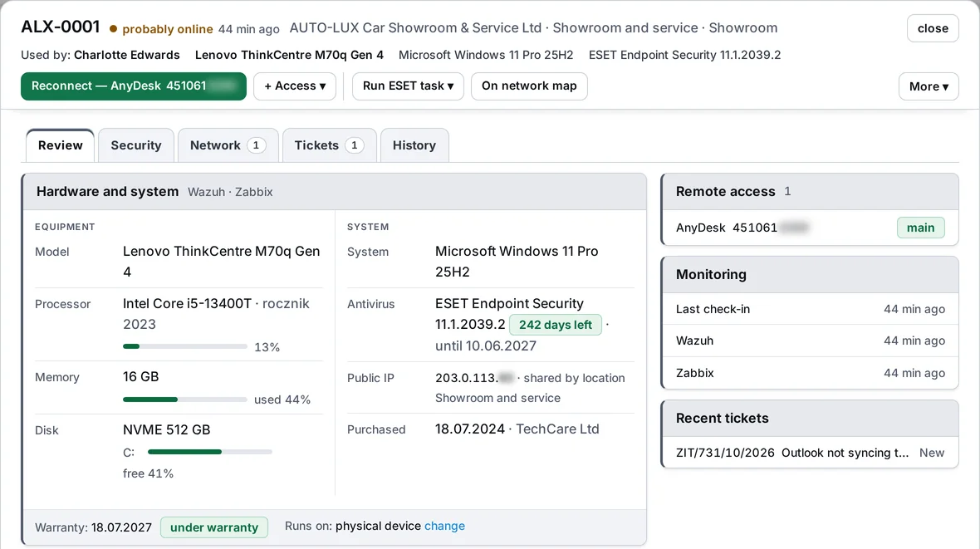
Task: Click the memory used 44% bar
Action: click(x=185, y=399)
